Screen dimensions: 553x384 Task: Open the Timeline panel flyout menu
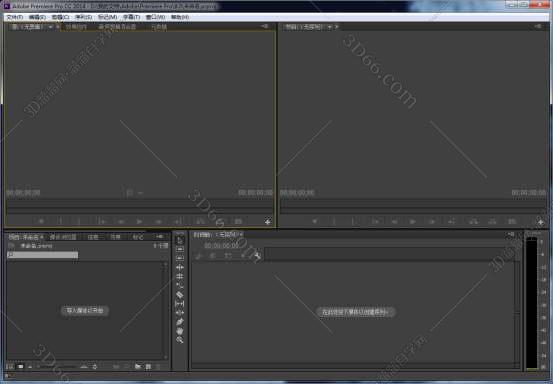point(511,234)
